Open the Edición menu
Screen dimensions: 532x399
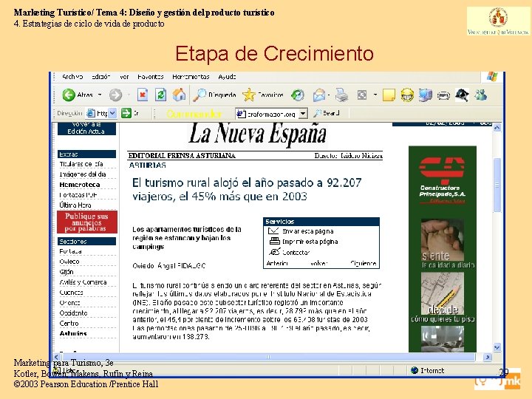100,77
